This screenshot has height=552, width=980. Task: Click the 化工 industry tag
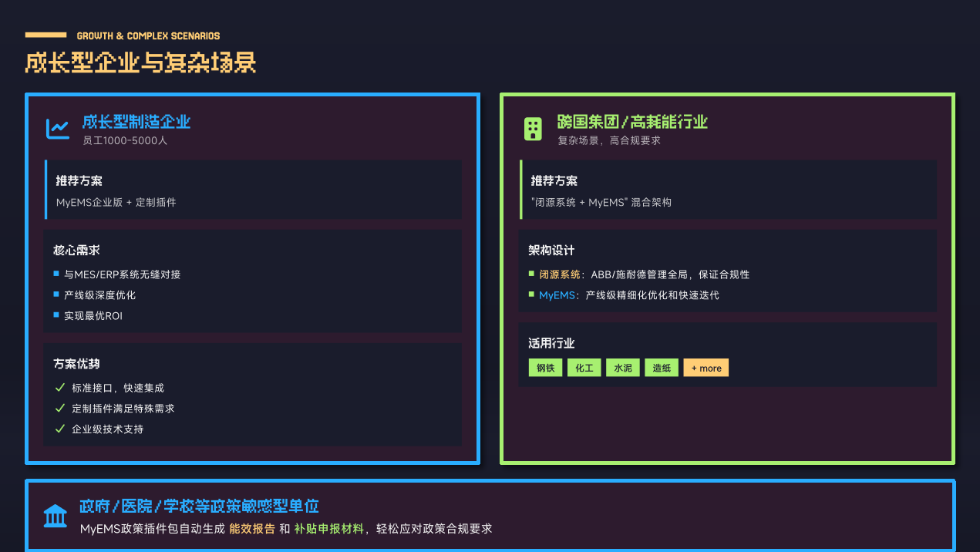tap(584, 368)
